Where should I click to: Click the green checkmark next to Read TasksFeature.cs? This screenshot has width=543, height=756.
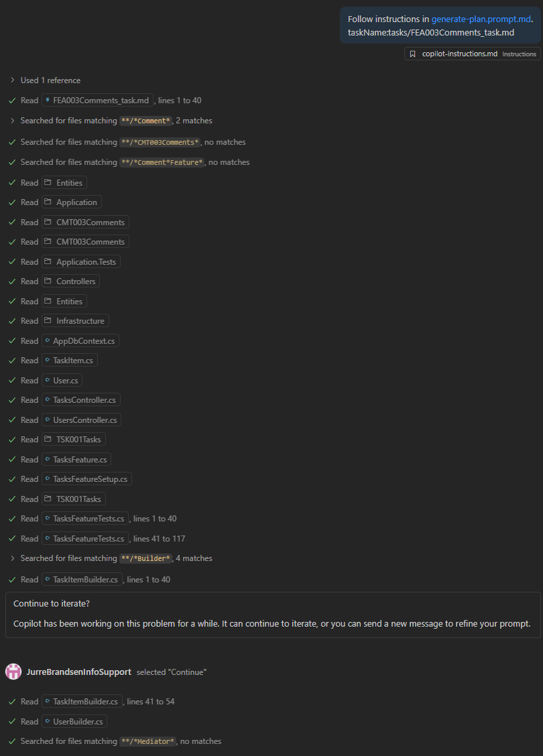(x=13, y=459)
